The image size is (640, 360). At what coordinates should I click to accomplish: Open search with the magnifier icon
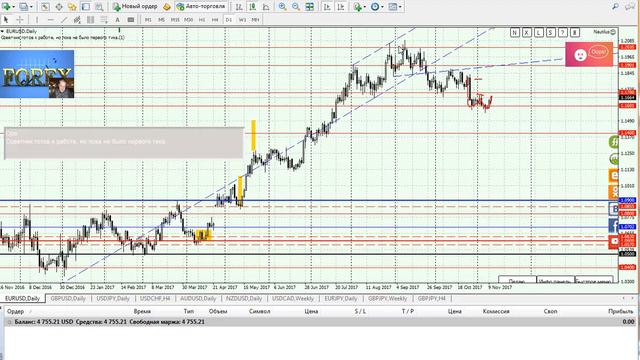616,7
